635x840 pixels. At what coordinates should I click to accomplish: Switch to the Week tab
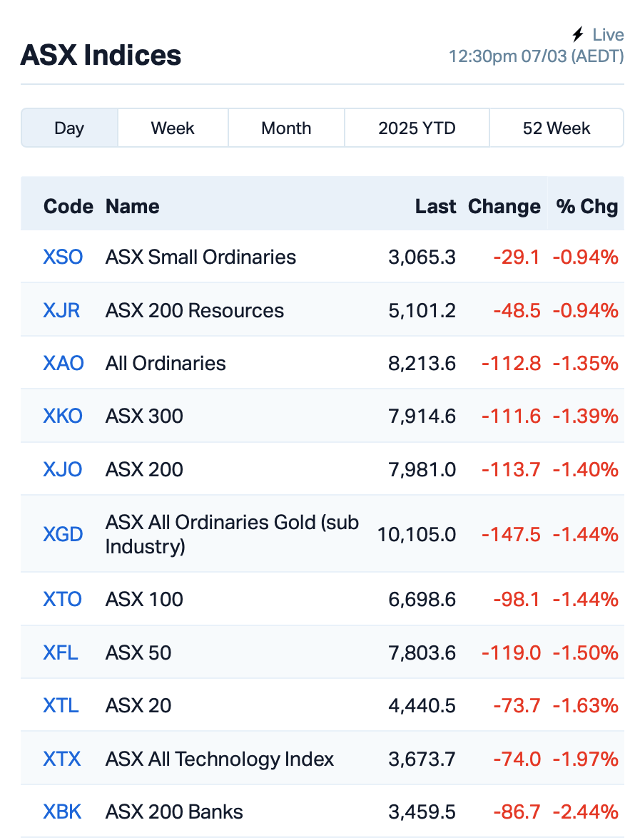[x=173, y=128]
